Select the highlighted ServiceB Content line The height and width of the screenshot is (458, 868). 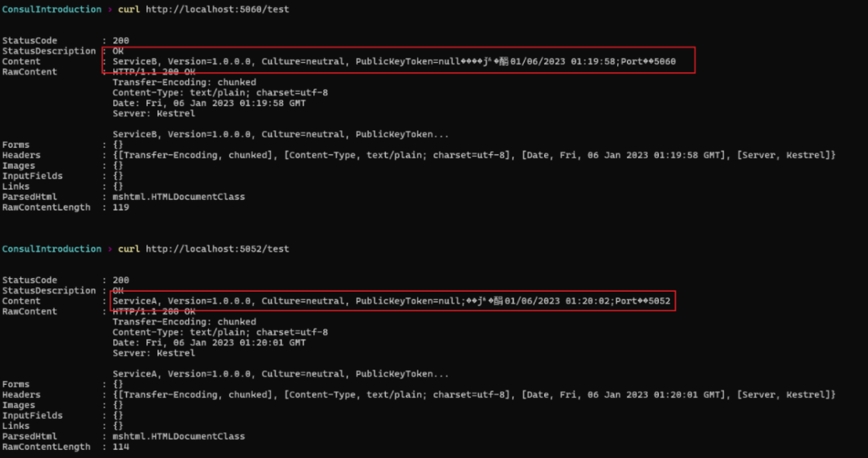click(394, 61)
